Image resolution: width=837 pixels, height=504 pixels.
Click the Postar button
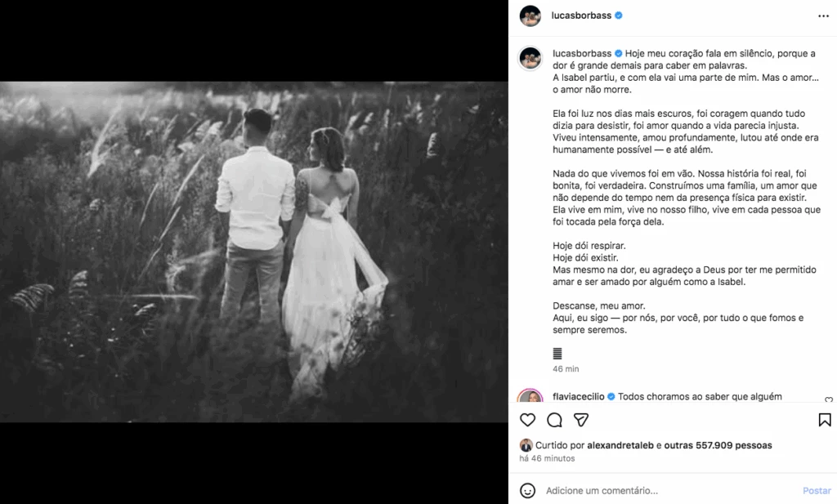tap(817, 491)
